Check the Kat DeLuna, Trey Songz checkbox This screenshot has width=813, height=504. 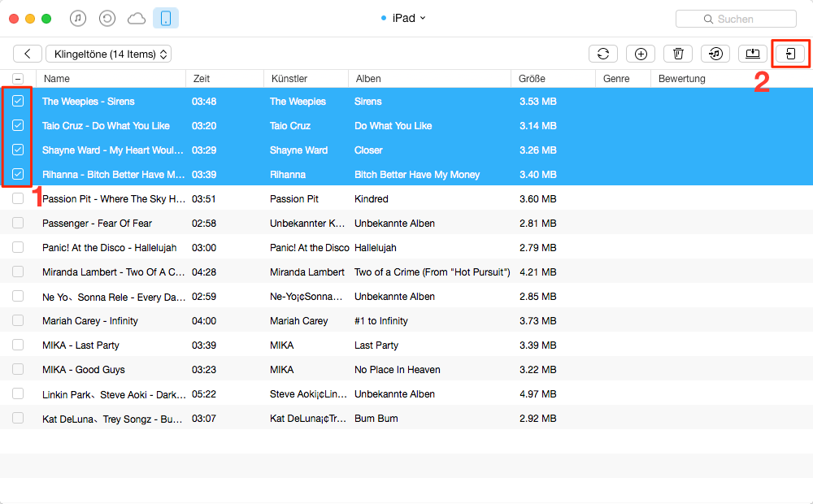(x=18, y=418)
